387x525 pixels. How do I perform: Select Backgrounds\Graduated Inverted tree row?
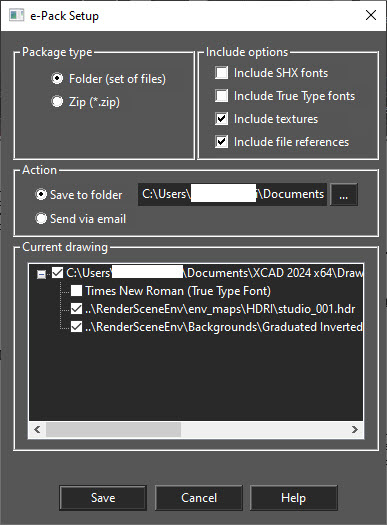click(224, 327)
